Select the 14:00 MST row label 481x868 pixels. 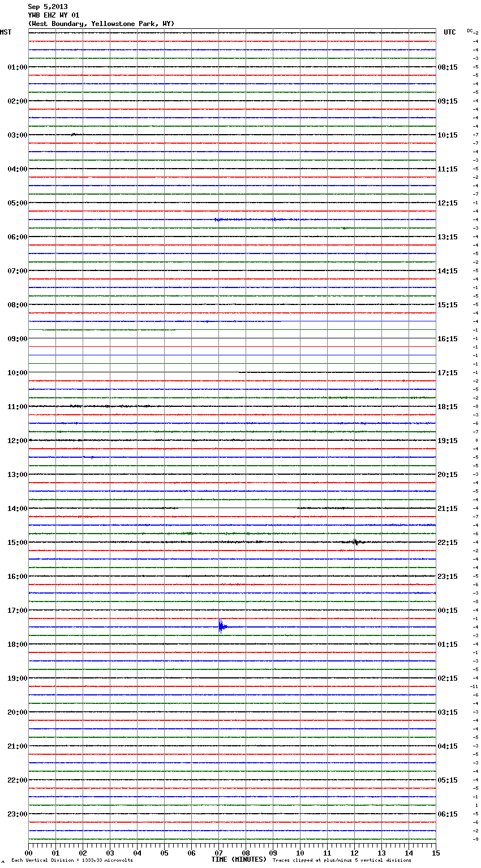[x=18, y=509]
